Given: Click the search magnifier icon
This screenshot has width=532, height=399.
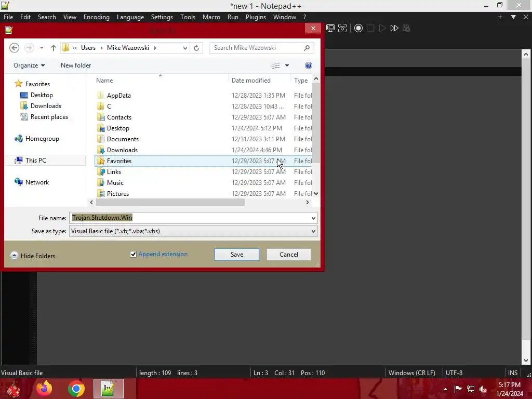Looking at the screenshot, I should click(307, 48).
